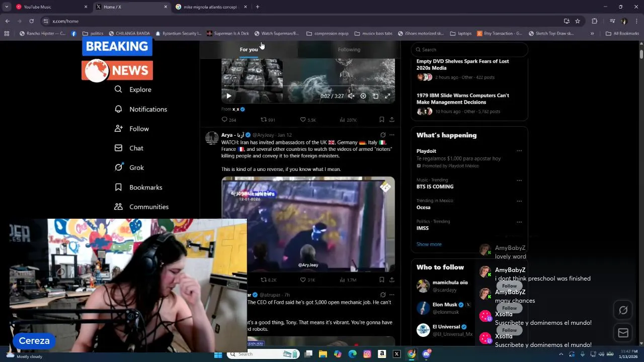
Task: Seek in the video progress bar
Action: [308, 86]
